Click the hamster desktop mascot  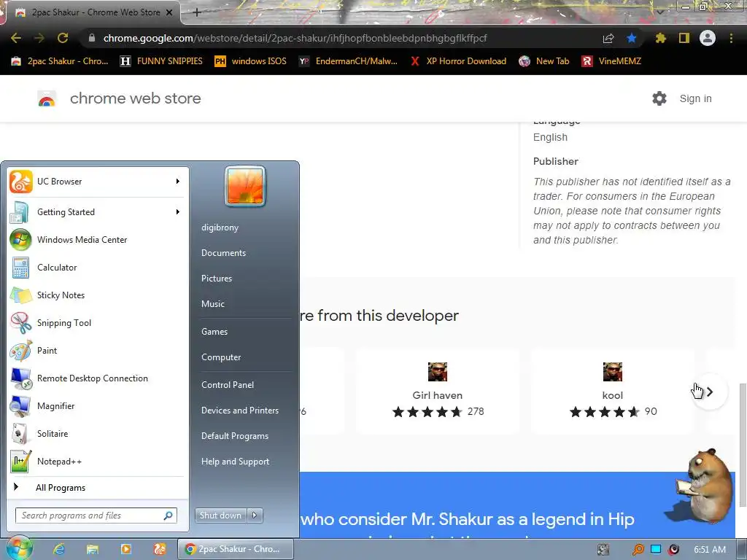pos(705,485)
